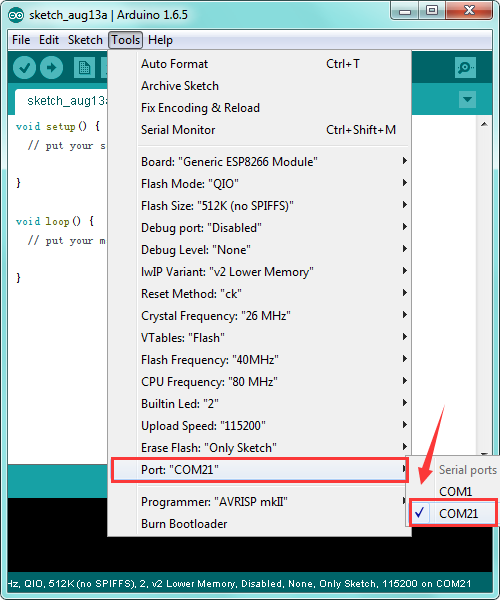Select the sketch_aug13a editor tab
The image size is (500, 600).
(63, 101)
